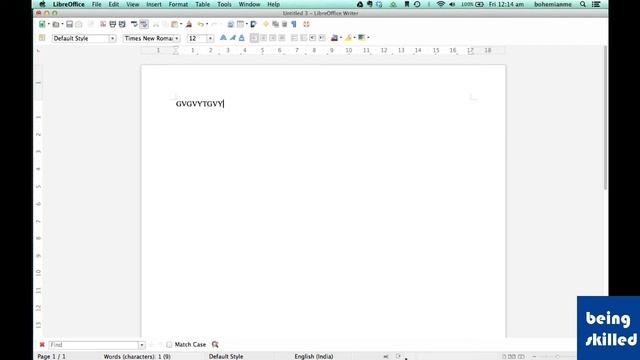
Task: Undo the last action
Action: pos(201,24)
